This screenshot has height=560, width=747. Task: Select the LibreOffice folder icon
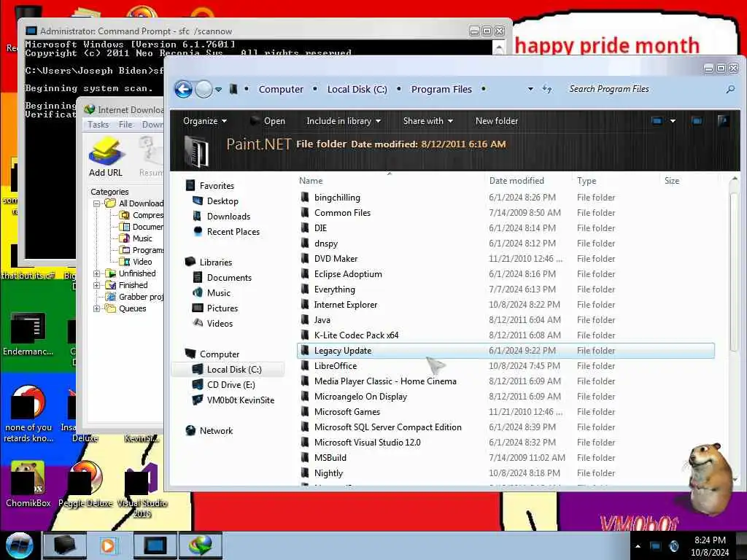[x=305, y=366]
